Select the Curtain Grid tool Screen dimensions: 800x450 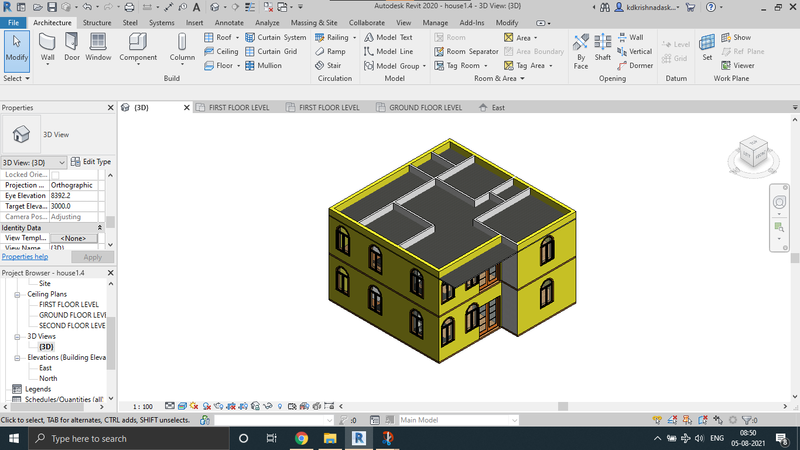[x=271, y=52]
